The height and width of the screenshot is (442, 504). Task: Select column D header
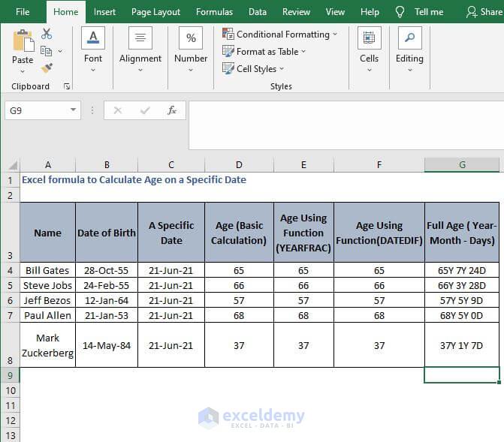pyautogui.click(x=239, y=165)
